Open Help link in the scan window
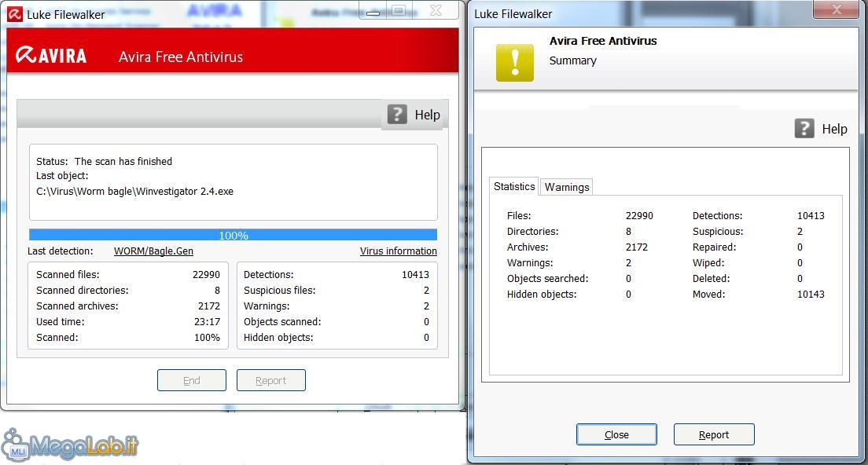The width and height of the screenshot is (868, 465). pos(428,115)
